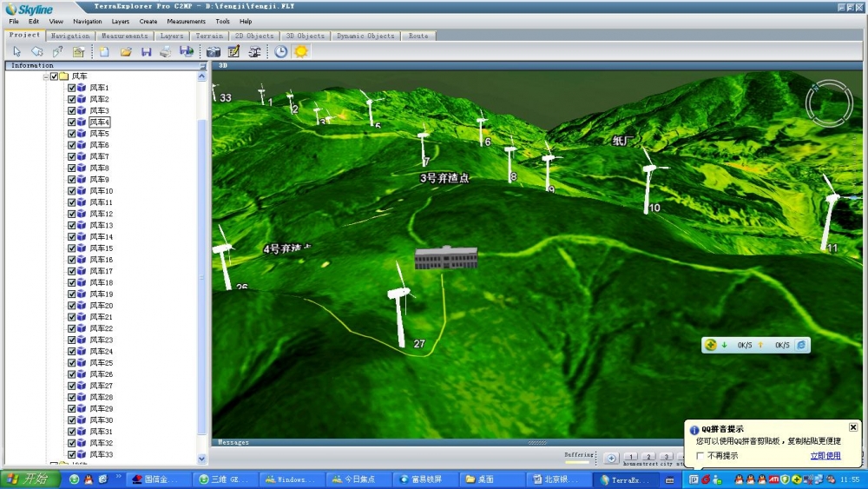Toggle visibility checkbox of 风车15
Viewport: 868px width, 489px height.
point(71,248)
